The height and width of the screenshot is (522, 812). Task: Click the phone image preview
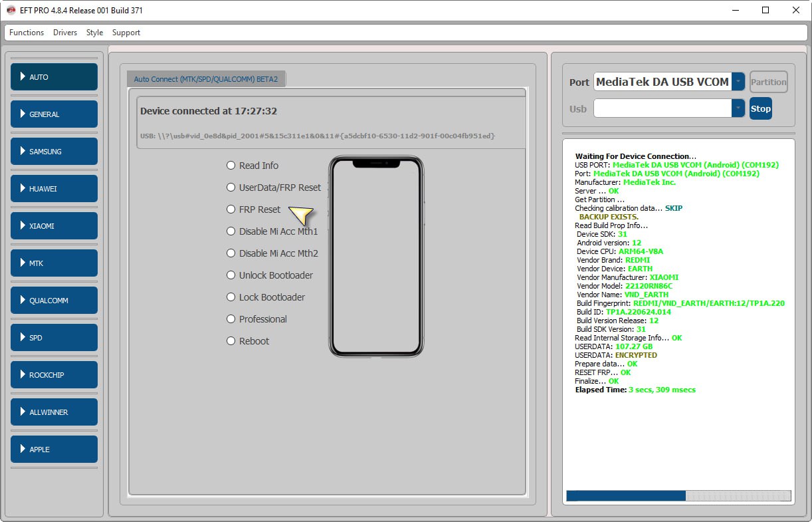(376, 256)
